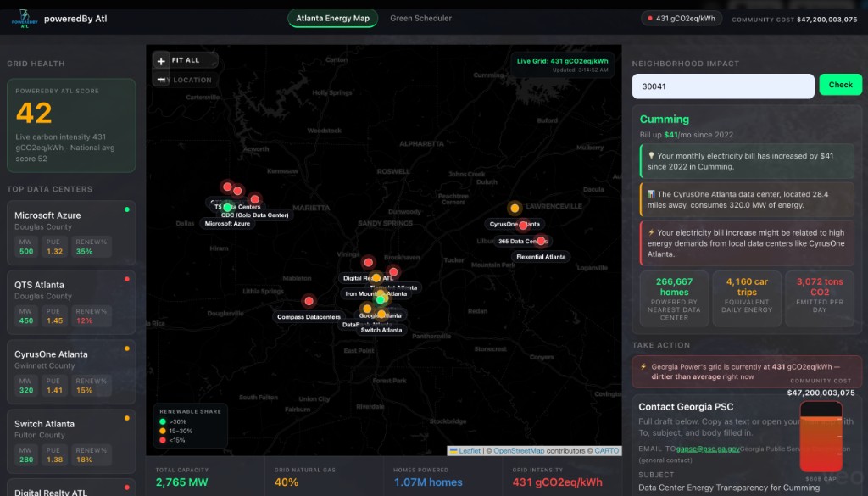This screenshot has height=496, width=868.
Task: Click the Contact Georgia PSC heading
Action: tap(686, 407)
